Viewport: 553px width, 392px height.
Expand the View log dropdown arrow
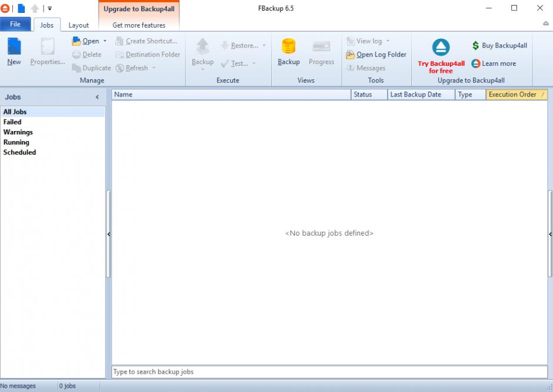click(388, 41)
